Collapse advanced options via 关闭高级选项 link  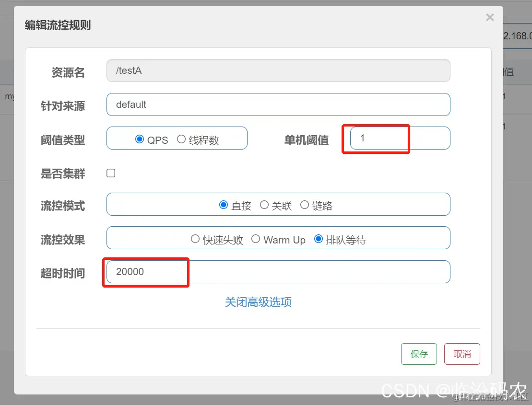pos(258,303)
